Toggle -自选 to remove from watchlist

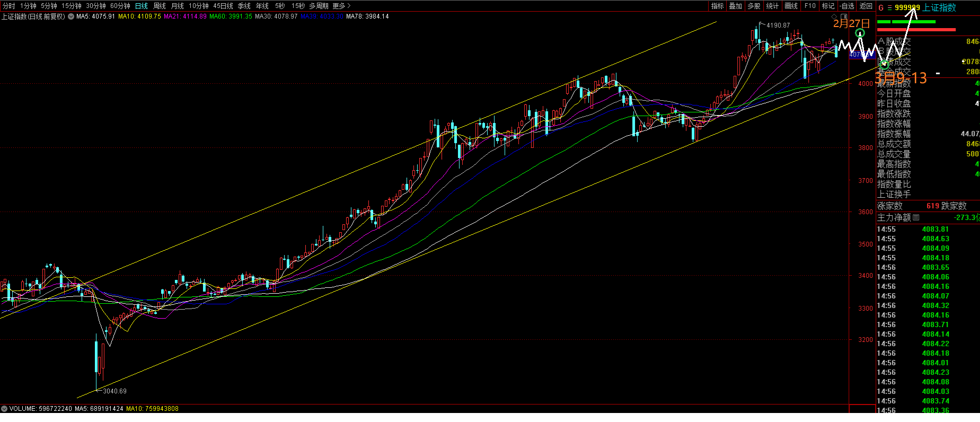pos(847,6)
